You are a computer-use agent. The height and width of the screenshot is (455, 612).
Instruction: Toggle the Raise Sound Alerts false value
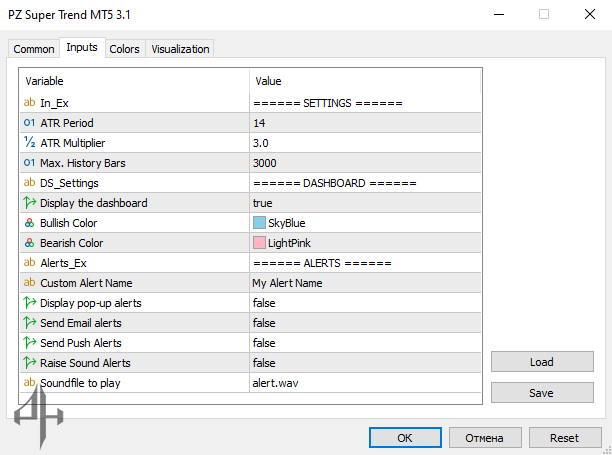click(x=264, y=363)
